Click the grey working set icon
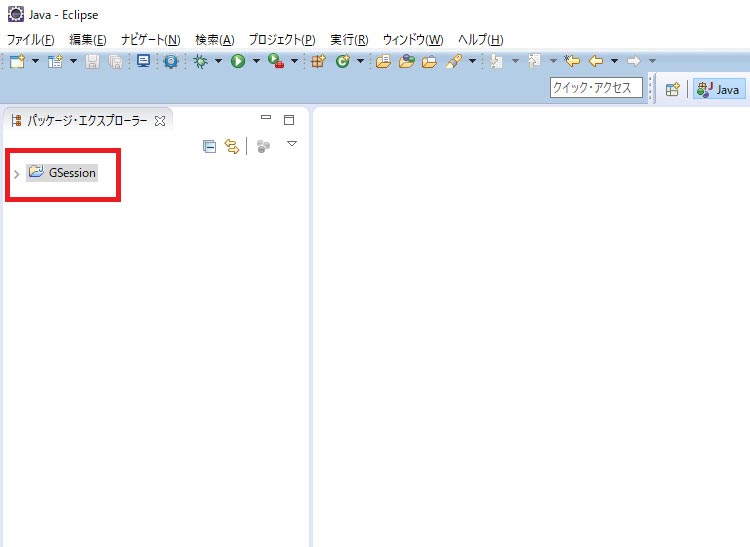Screen dimensions: 750x547 263,146
